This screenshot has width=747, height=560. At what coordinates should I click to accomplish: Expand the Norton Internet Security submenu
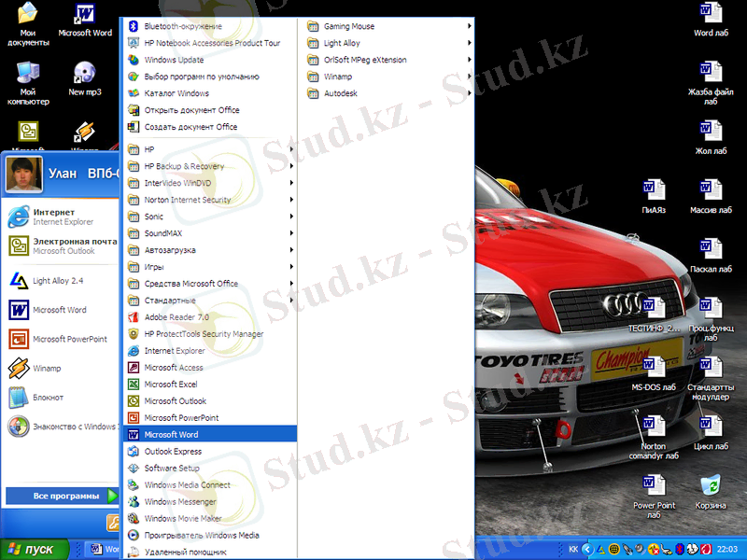[x=187, y=200]
